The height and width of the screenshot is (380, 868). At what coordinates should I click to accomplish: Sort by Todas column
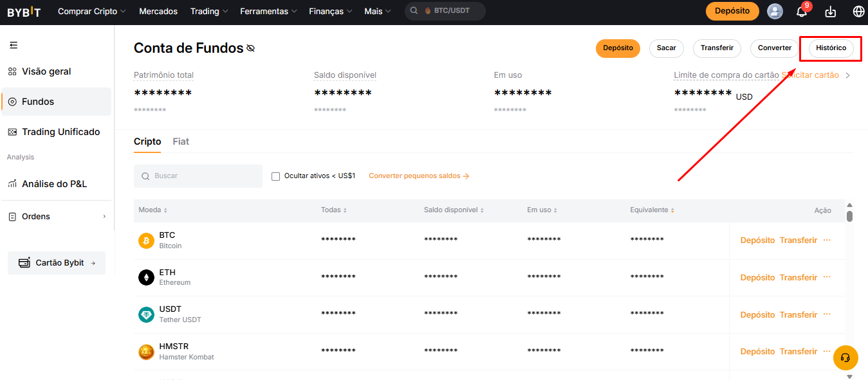(345, 210)
